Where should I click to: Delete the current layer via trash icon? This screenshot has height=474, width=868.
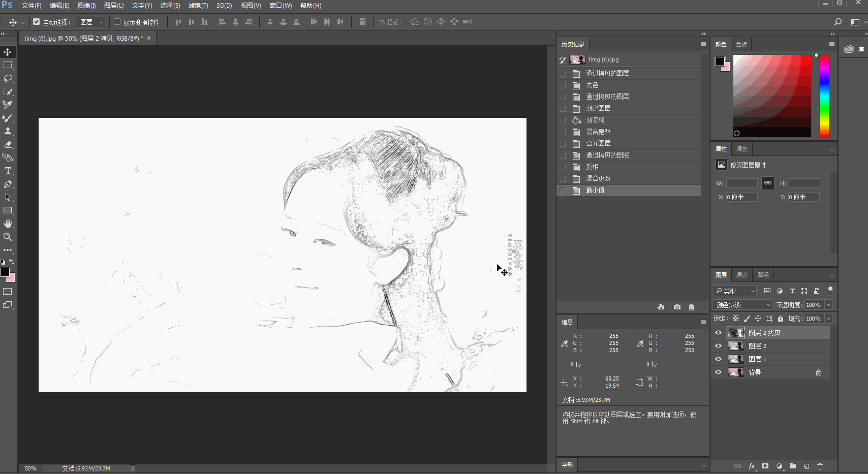[x=820, y=466]
